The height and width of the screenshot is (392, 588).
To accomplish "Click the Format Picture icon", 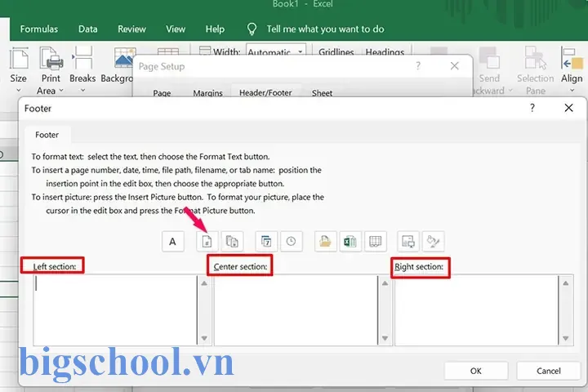I will (433, 241).
